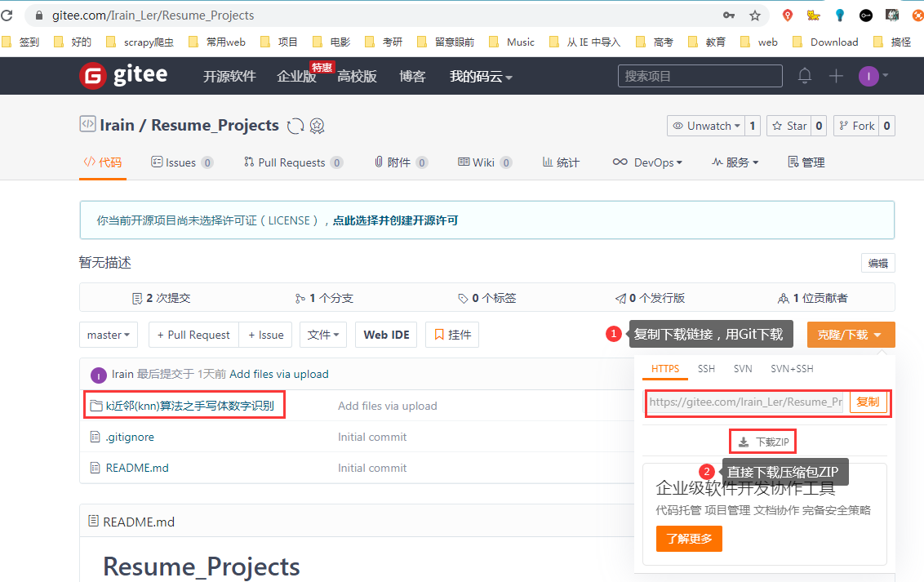The width and height of the screenshot is (924, 582).
Task: Click the file icon next to .gitignore
Action: (95, 437)
